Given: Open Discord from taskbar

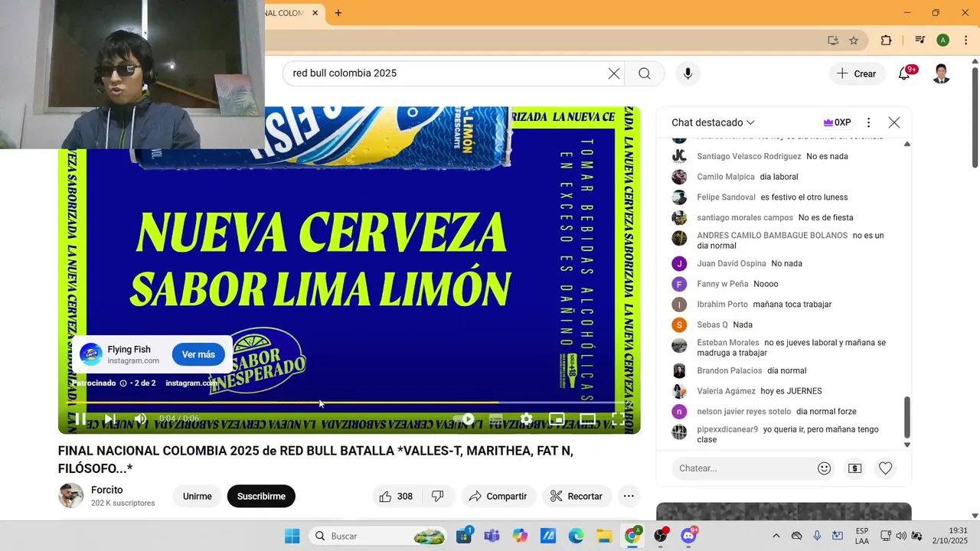Looking at the screenshot, I should [688, 536].
